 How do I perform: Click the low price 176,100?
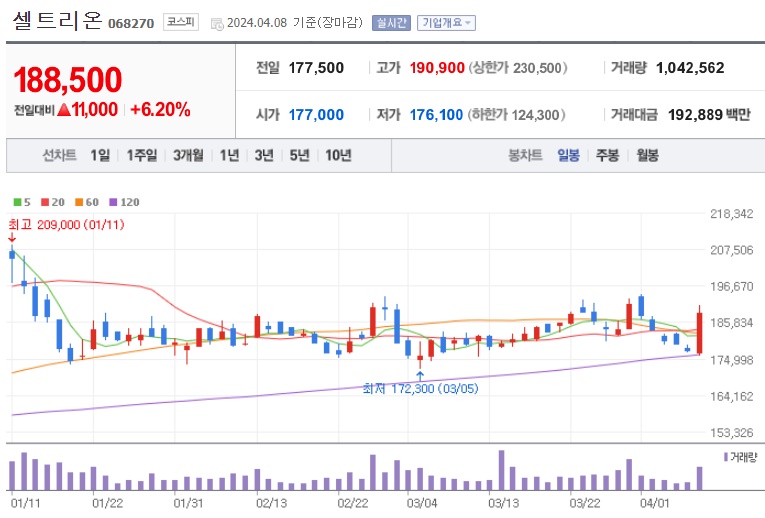(436, 115)
